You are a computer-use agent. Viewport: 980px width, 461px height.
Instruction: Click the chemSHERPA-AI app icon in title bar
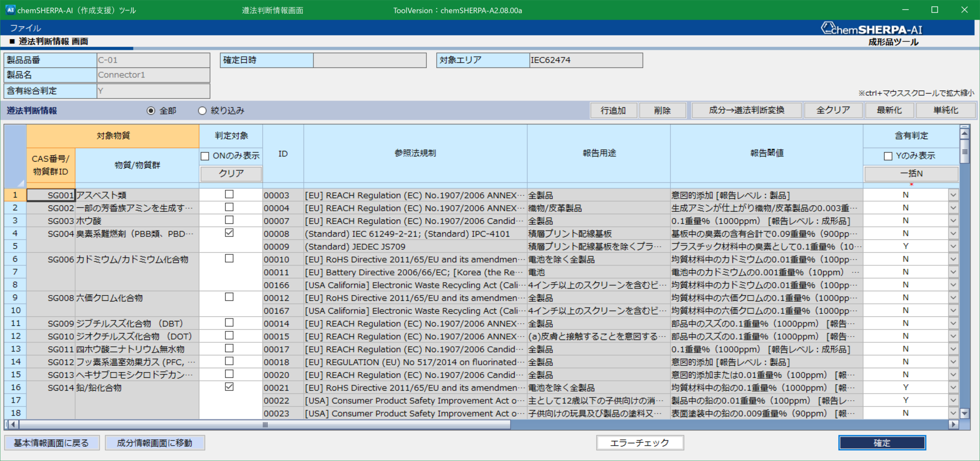point(10,10)
